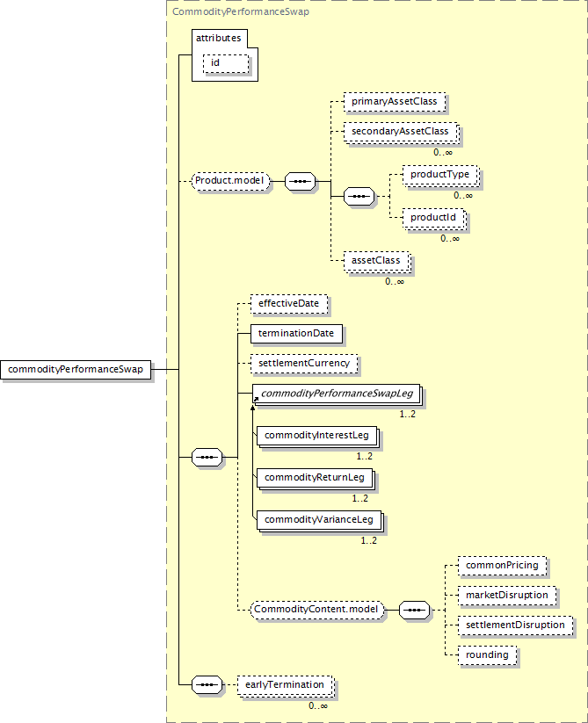
Task: Select the productType element
Action: coord(440,175)
